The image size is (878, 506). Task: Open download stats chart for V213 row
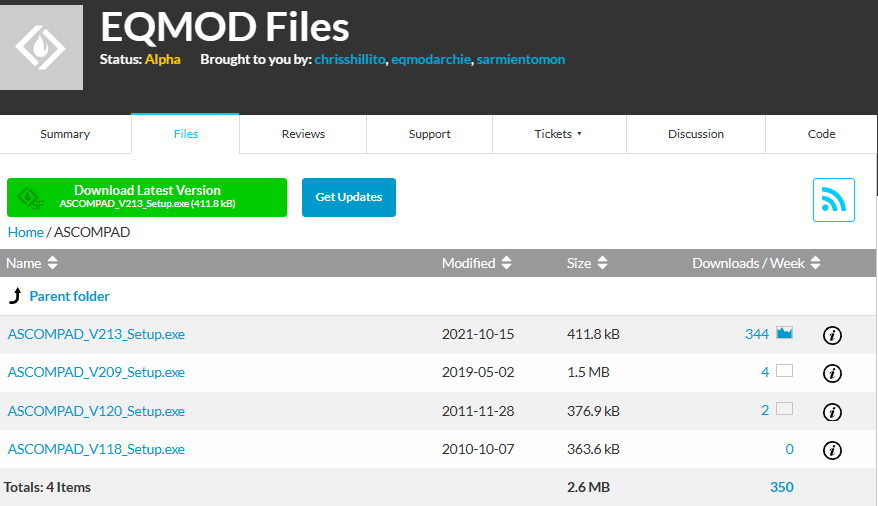pos(784,333)
